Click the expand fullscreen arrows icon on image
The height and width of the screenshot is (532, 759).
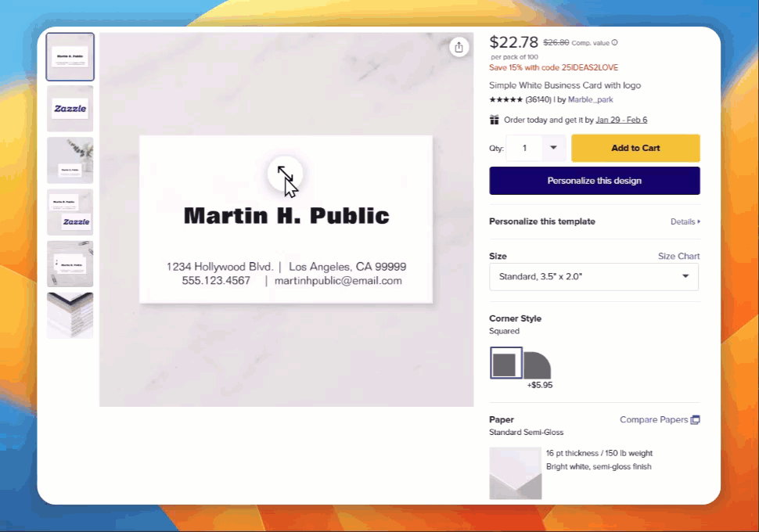(285, 173)
